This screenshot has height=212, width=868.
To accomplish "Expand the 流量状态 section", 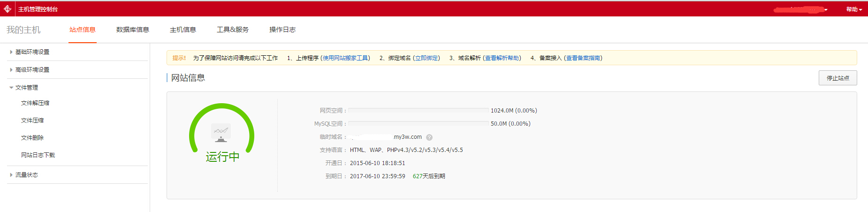I will (x=26, y=175).
